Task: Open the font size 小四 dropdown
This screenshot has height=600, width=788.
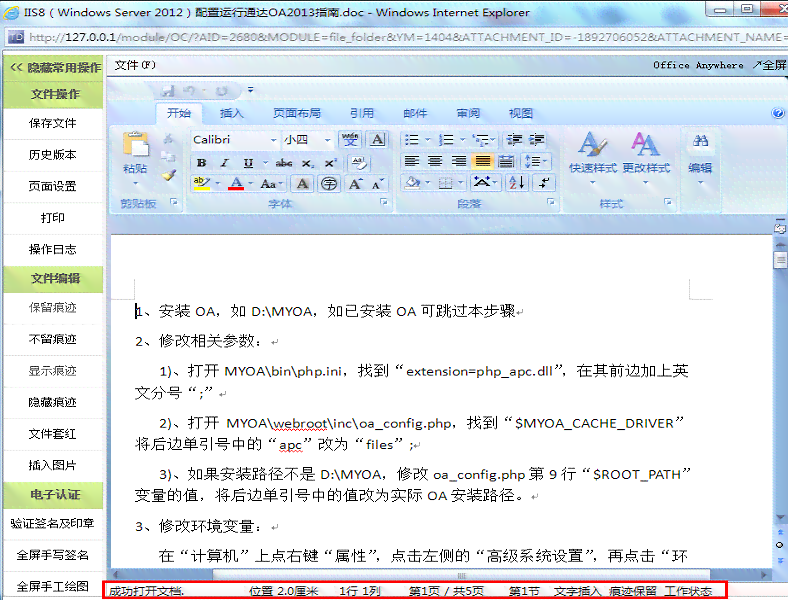Action: pos(328,140)
